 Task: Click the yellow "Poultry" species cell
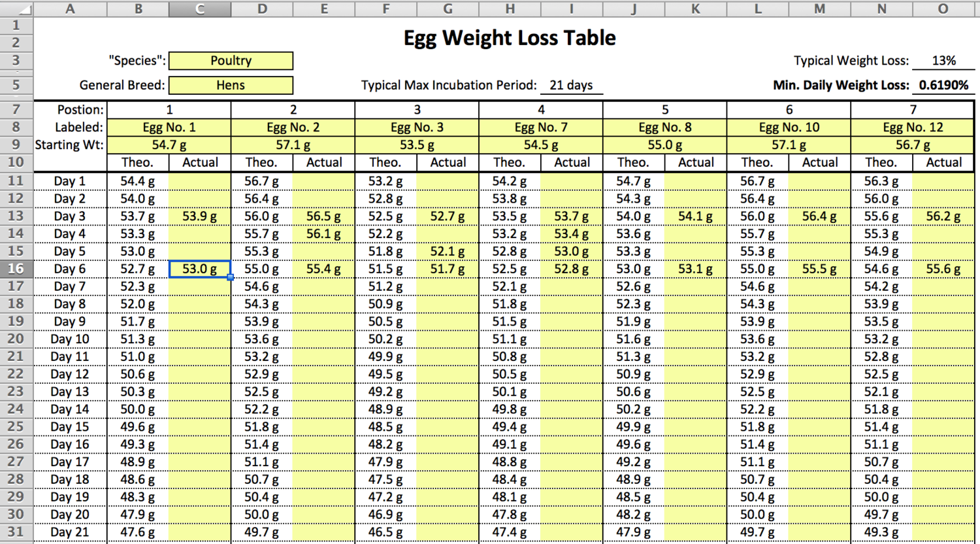click(x=231, y=61)
